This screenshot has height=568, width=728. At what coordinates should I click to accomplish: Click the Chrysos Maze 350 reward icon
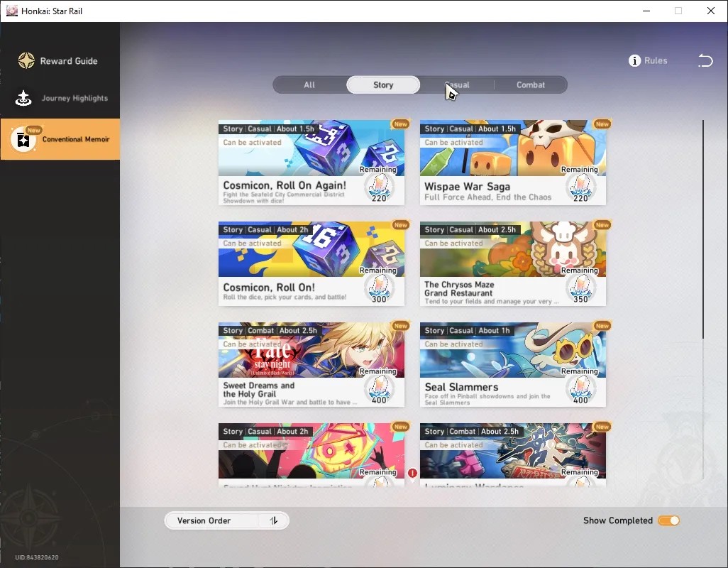click(x=581, y=289)
